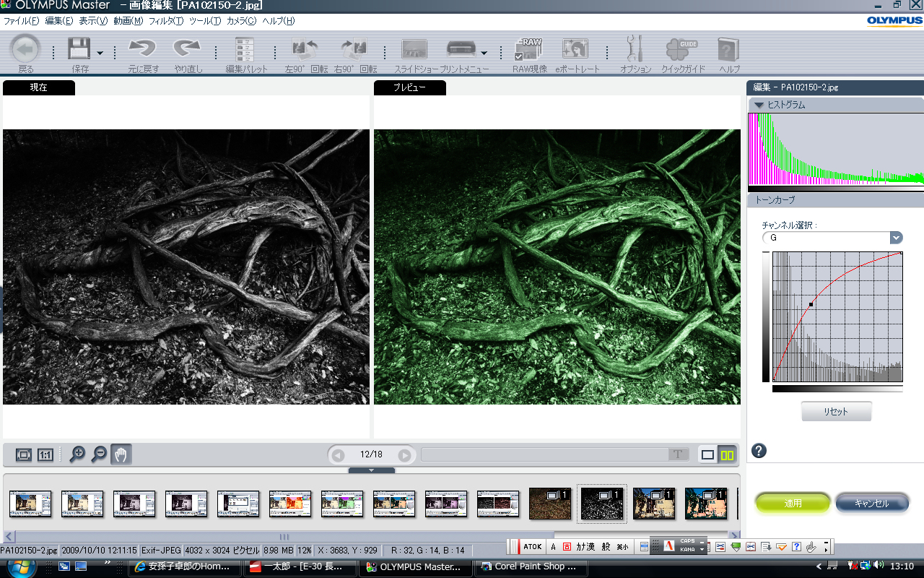
Task: Open RAW現像 development tool
Action: pos(529,49)
